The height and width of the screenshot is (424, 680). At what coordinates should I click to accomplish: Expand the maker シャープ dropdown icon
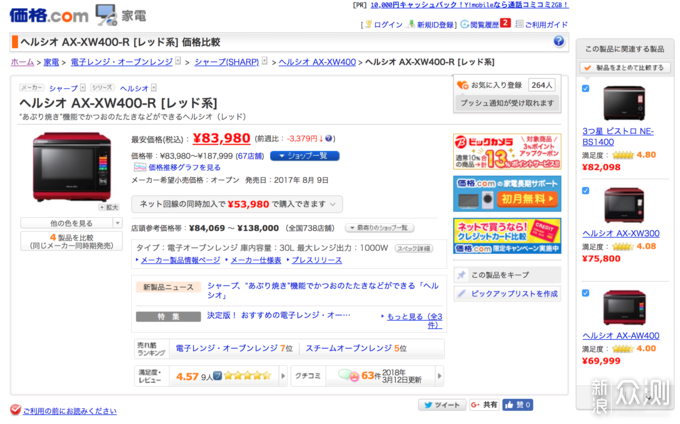point(82,88)
